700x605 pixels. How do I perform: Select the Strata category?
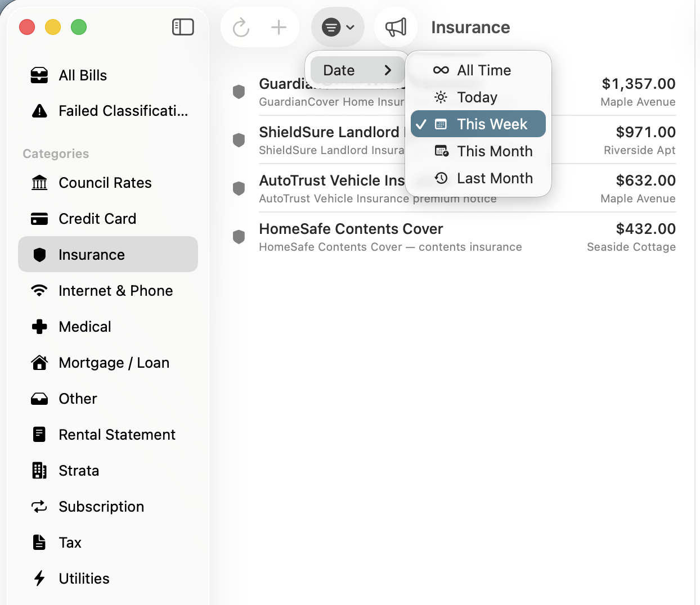108,471
